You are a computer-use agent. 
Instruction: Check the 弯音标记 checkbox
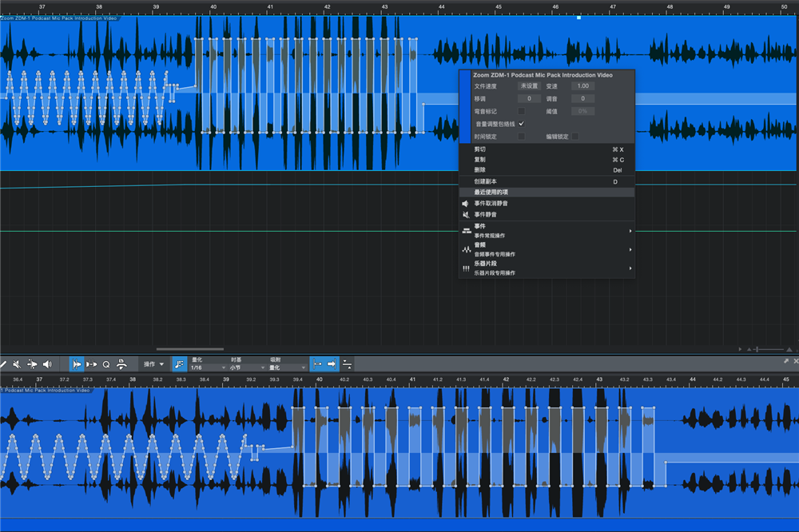pos(521,111)
